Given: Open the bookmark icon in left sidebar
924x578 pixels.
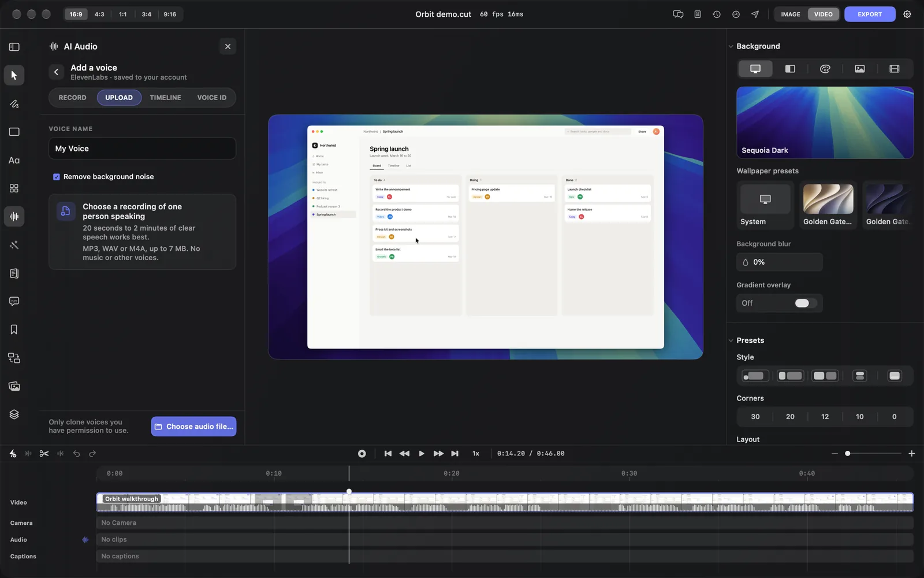Looking at the screenshot, I should pos(14,329).
